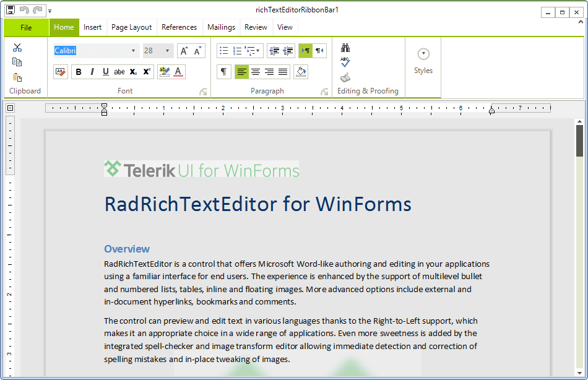This screenshot has width=588, height=380.
Task: Toggle show formatting symbols pilcrow
Action: (224, 72)
